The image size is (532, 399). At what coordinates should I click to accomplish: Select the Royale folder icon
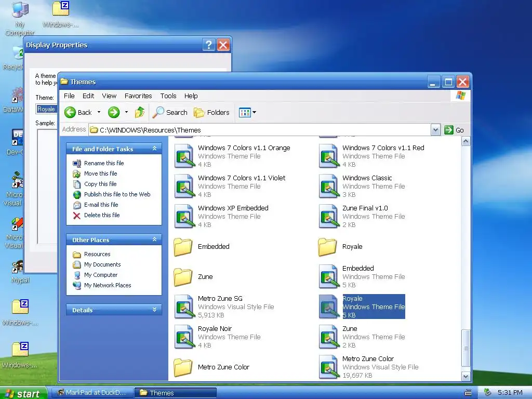pos(328,247)
